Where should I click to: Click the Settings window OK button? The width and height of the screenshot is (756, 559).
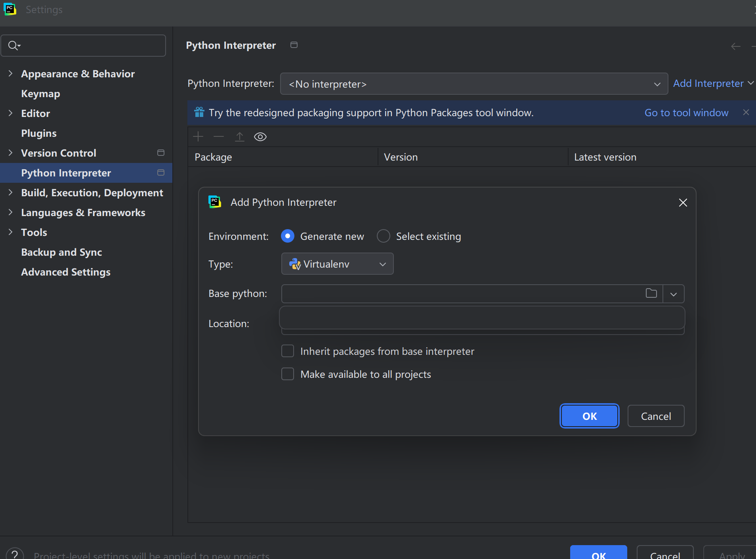tap(598, 553)
